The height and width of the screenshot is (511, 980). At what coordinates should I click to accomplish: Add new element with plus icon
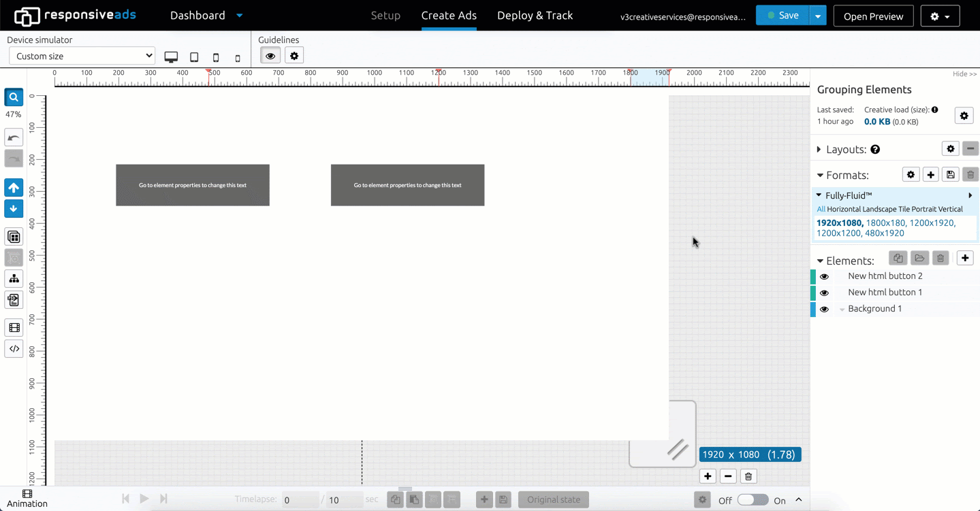(965, 258)
